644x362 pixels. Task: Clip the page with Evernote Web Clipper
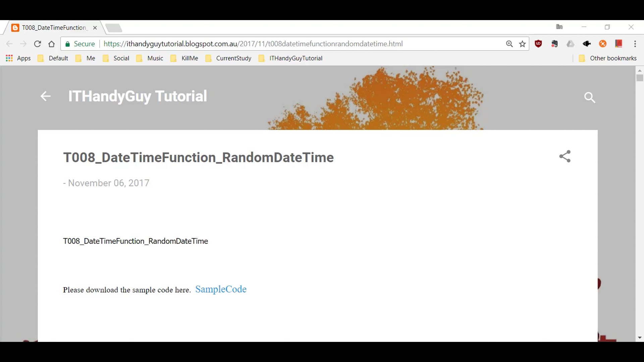point(554,44)
